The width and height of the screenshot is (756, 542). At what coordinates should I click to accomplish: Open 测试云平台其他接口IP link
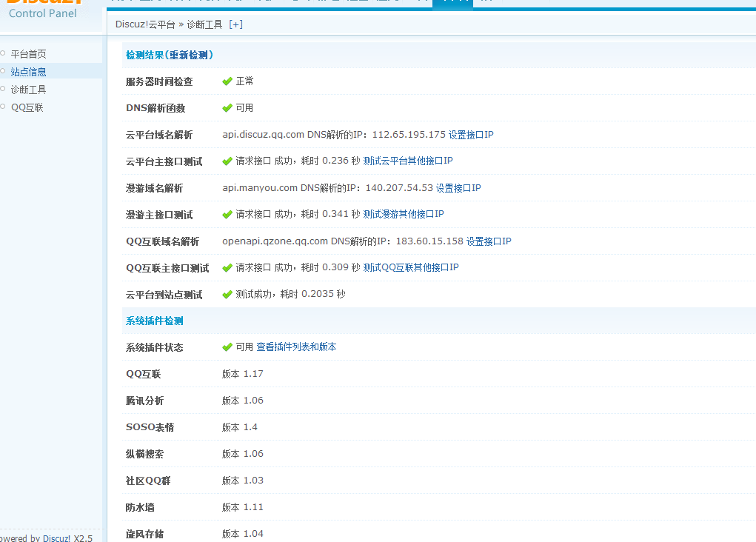click(408, 161)
